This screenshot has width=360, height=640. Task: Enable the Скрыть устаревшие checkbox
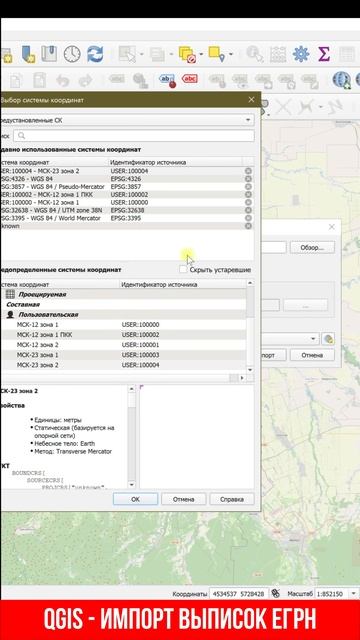pos(183,270)
